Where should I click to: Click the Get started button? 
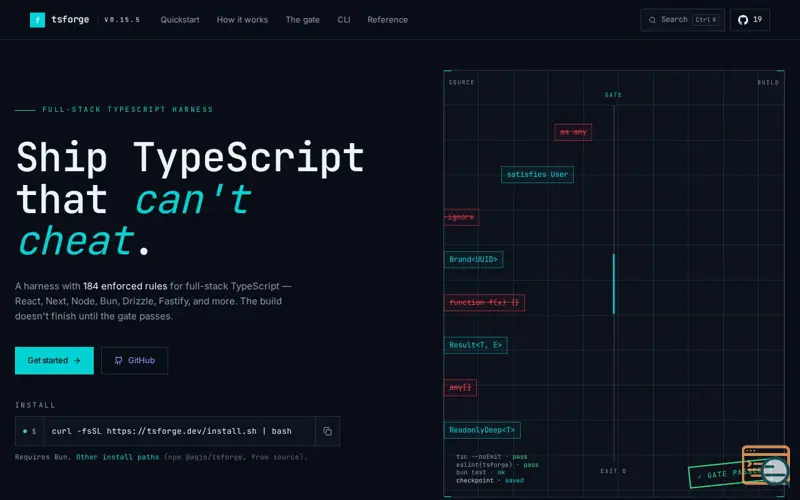click(54, 360)
